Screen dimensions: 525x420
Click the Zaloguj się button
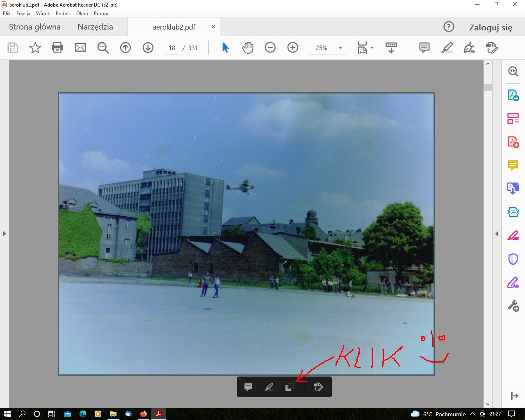coord(491,27)
